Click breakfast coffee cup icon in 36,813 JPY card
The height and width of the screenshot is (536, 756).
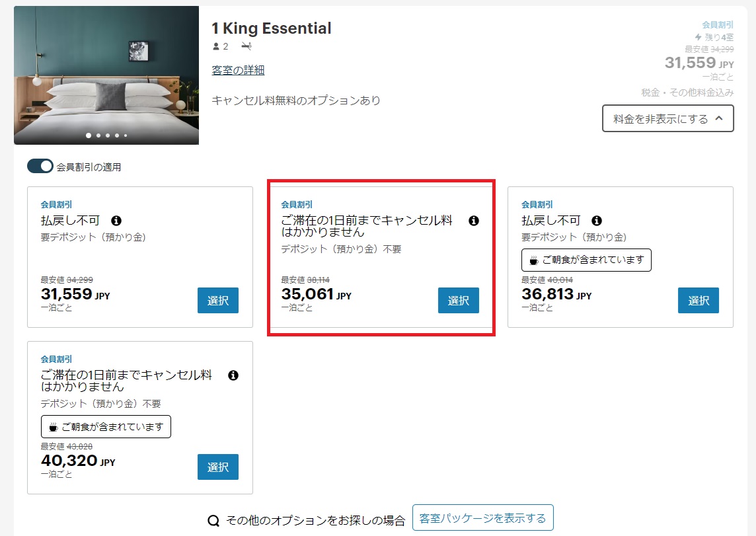(x=534, y=260)
